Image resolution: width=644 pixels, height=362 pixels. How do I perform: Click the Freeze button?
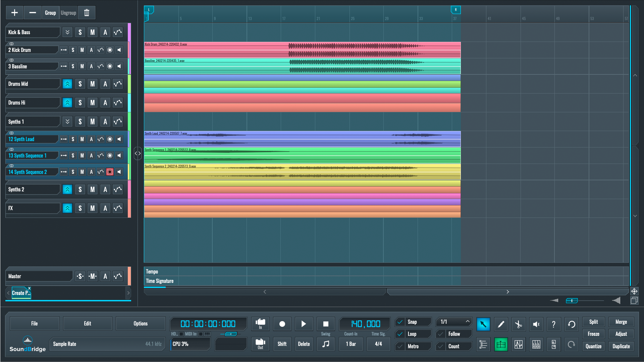tap(593, 334)
